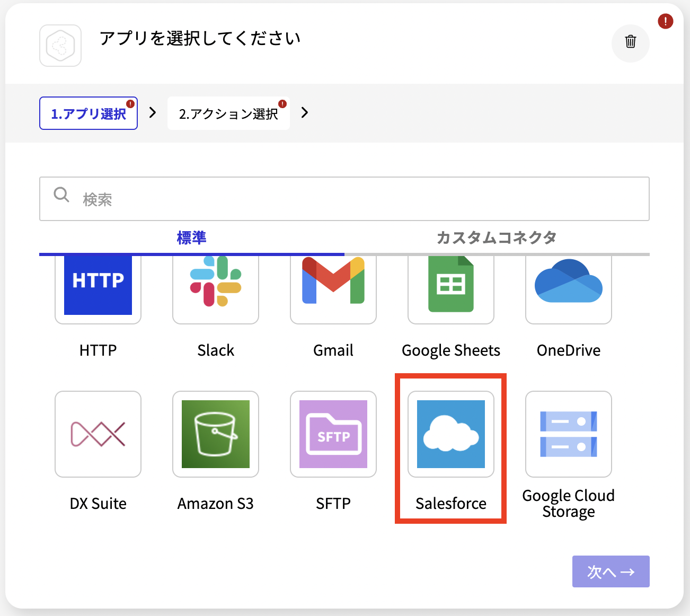
Task: Select the DX Suite icon
Action: pos(98,434)
